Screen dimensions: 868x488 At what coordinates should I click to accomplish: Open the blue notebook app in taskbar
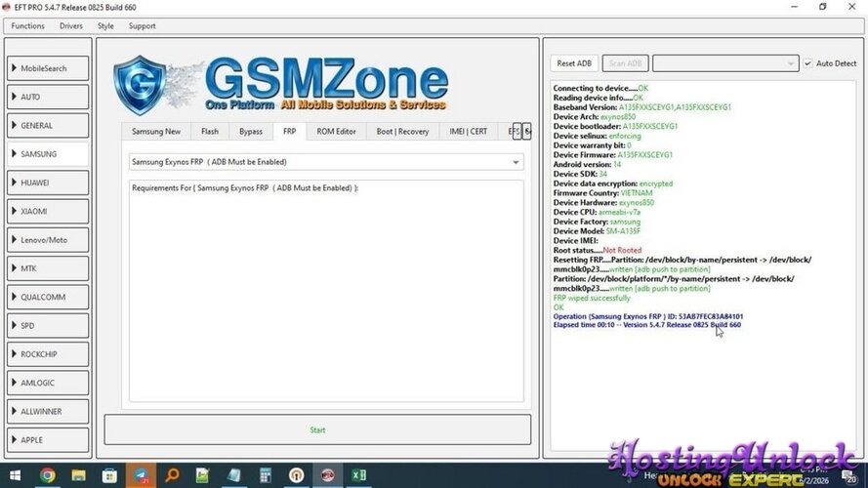pos(234,475)
